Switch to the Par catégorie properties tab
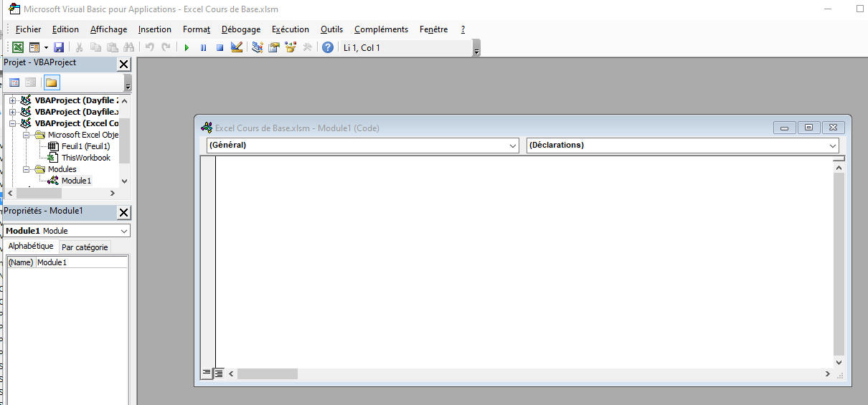The image size is (868, 405). pos(85,247)
